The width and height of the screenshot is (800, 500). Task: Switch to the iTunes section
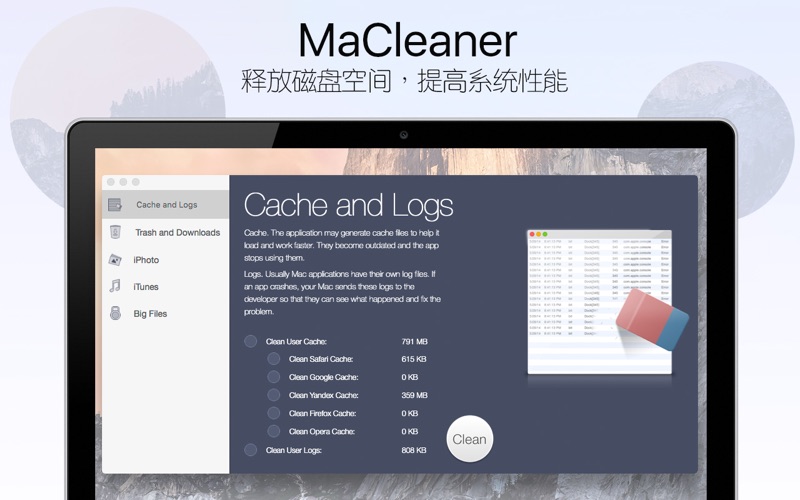[x=166, y=286]
